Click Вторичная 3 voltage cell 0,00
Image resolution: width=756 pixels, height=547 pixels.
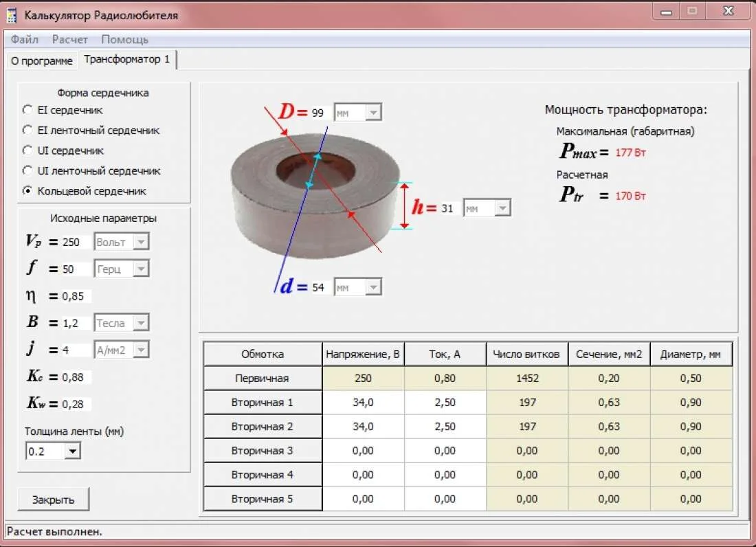pos(363,451)
